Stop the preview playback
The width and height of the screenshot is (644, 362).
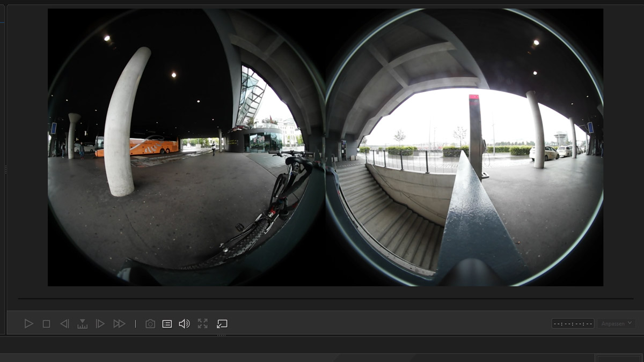coord(47,324)
